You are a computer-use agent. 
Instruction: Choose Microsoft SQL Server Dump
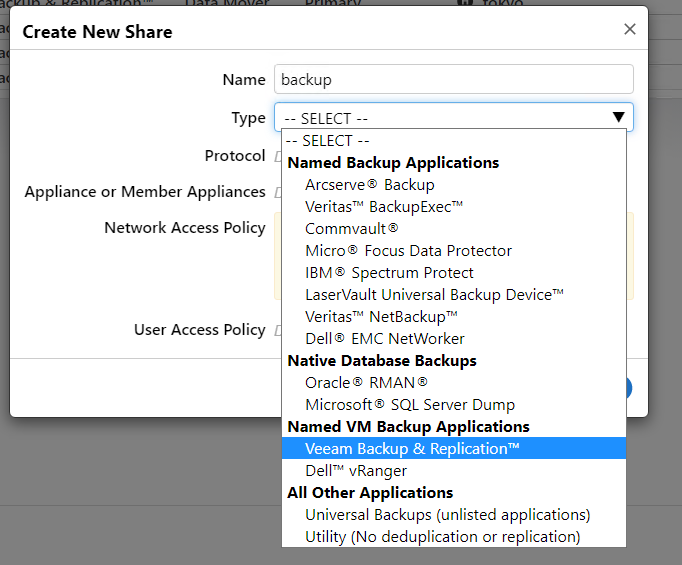click(454, 405)
